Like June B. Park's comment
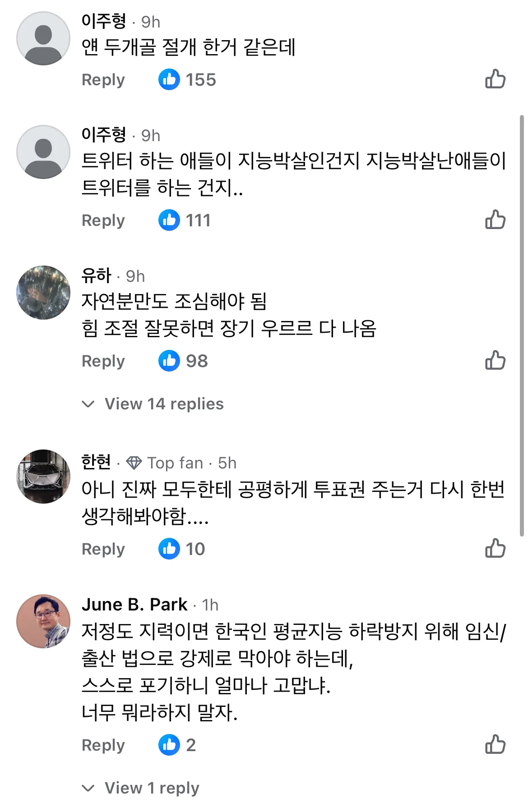The image size is (528, 812). pyautogui.click(x=495, y=745)
